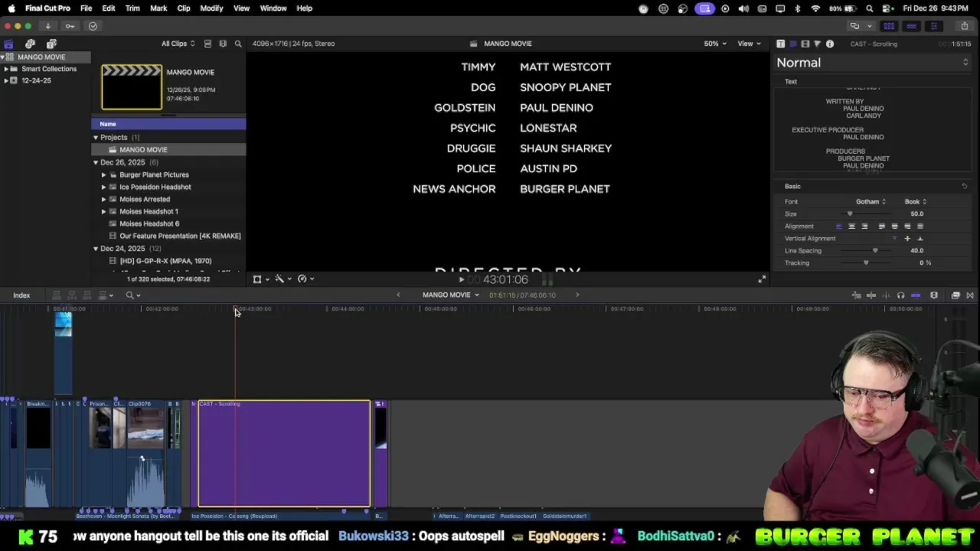Set vertical alignment to bottom
The width and height of the screenshot is (980, 551).
920,238
